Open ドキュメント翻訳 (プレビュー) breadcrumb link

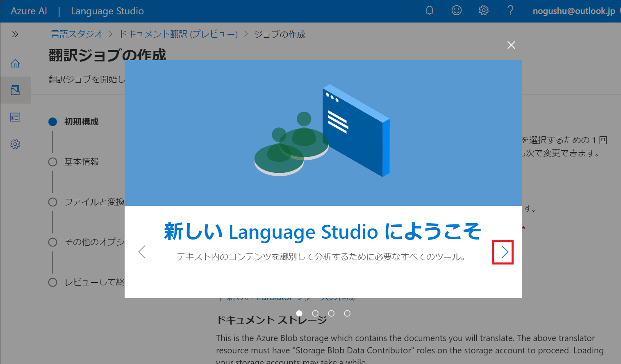tap(178, 34)
